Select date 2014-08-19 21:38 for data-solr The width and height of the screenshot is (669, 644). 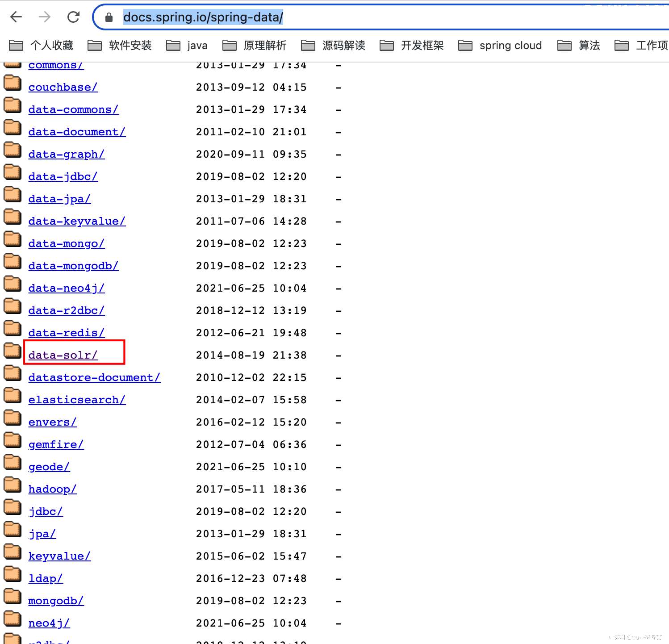pyautogui.click(x=251, y=355)
